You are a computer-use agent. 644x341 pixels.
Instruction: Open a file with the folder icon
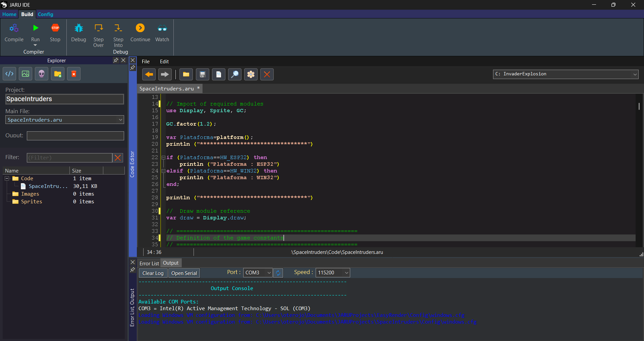point(186,74)
